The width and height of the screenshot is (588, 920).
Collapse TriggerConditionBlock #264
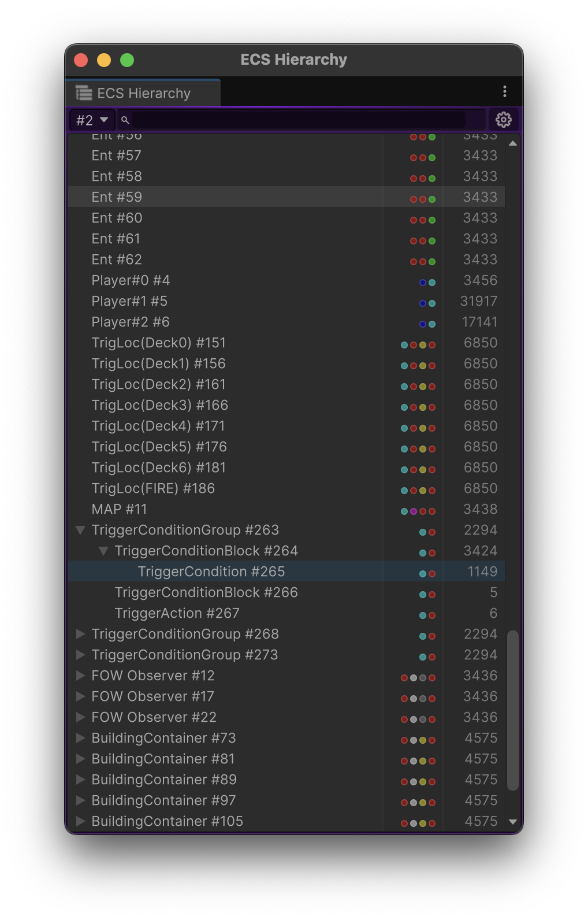(103, 551)
